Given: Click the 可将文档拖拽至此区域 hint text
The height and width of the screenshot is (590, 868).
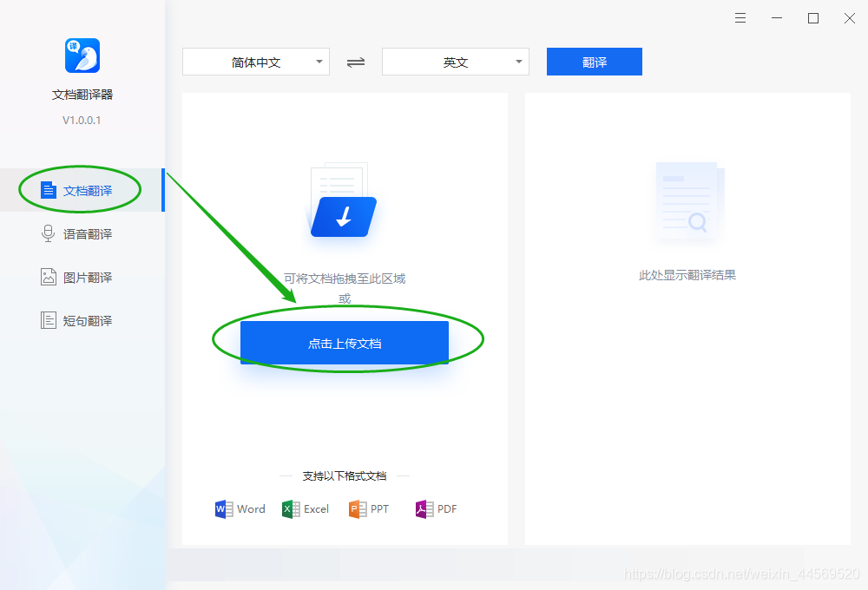Looking at the screenshot, I should (x=345, y=279).
